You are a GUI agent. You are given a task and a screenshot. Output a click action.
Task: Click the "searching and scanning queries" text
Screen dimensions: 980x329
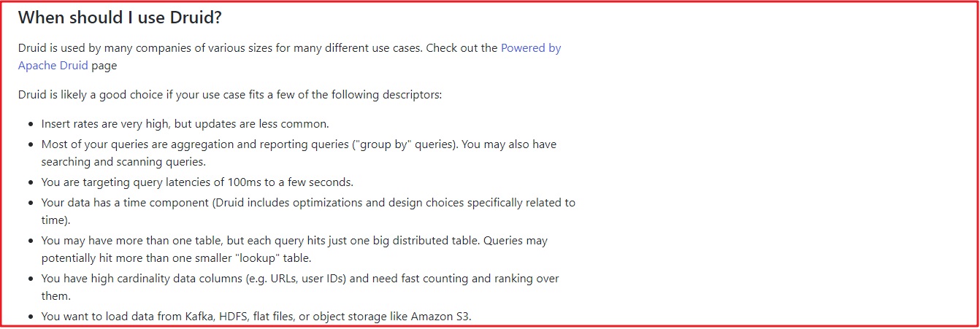123,162
